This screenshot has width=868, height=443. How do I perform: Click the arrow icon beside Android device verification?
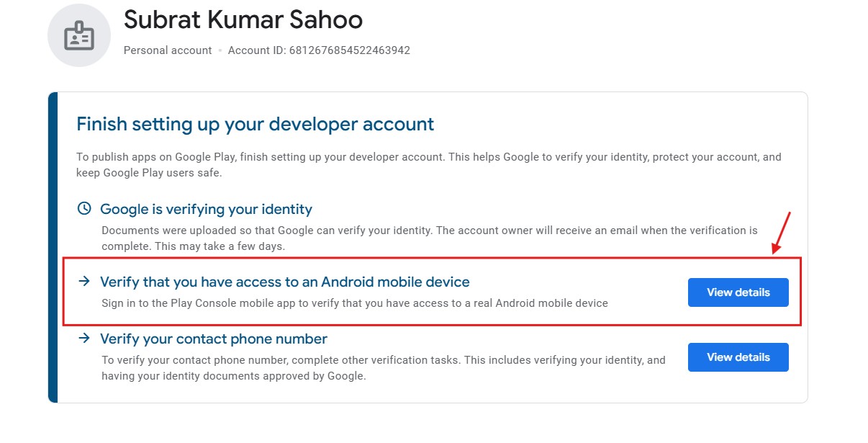click(x=84, y=281)
